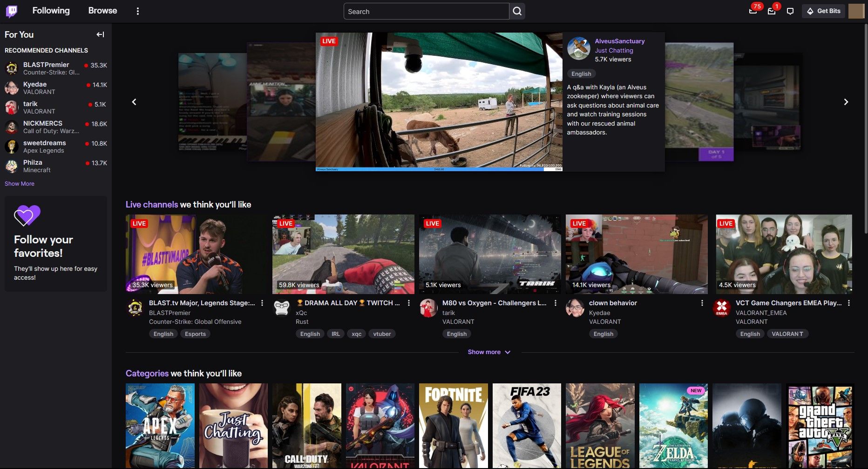Click the search magnifier button
This screenshot has width=868, height=469.
[517, 11]
